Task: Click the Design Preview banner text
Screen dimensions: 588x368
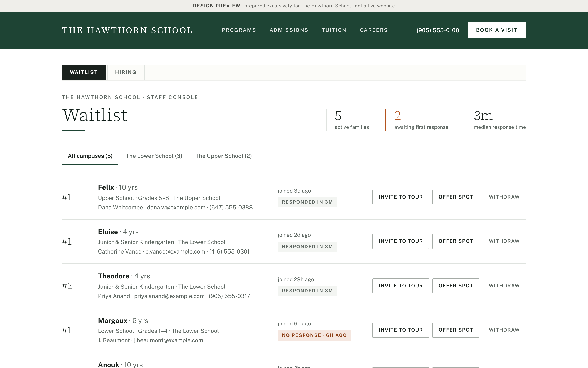Action: (294, 6)
